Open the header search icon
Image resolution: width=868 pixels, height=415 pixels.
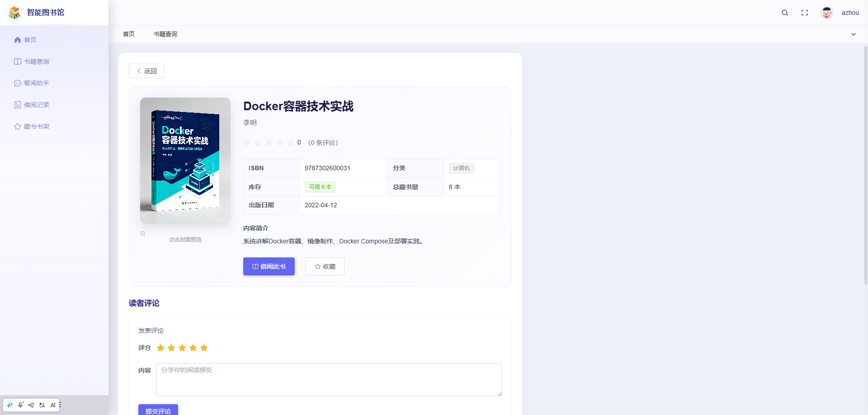pyautogui.click(x=785, y=13)
